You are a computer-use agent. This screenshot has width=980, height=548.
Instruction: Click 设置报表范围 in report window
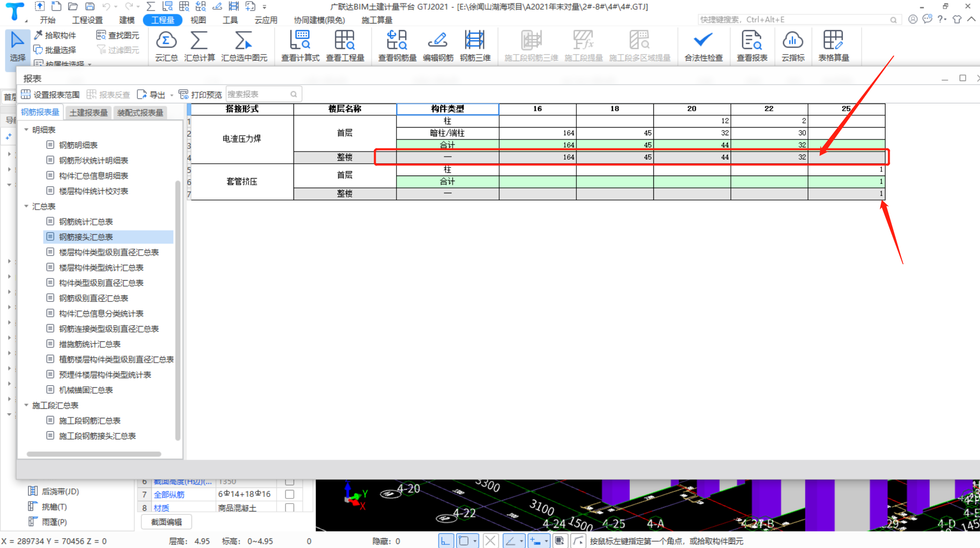pos(50,94)
